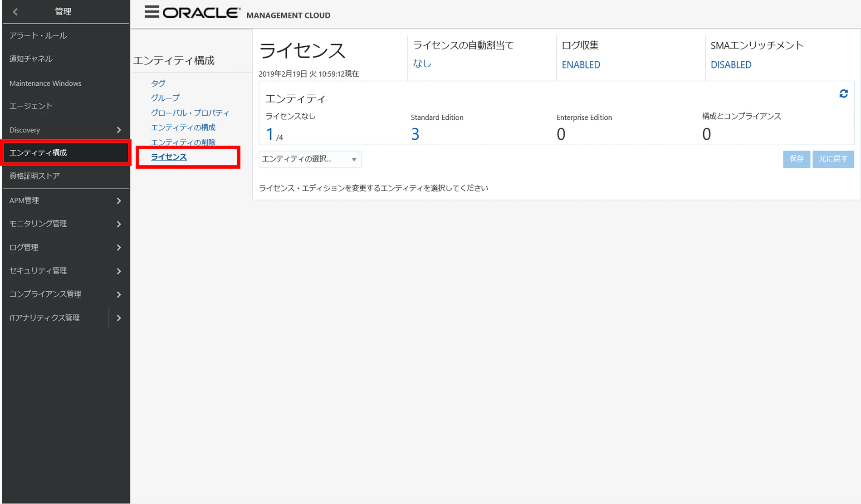Expand the APM管理 menu chevron
Screen dimensions: 861x504
click(x=119, y=201)
